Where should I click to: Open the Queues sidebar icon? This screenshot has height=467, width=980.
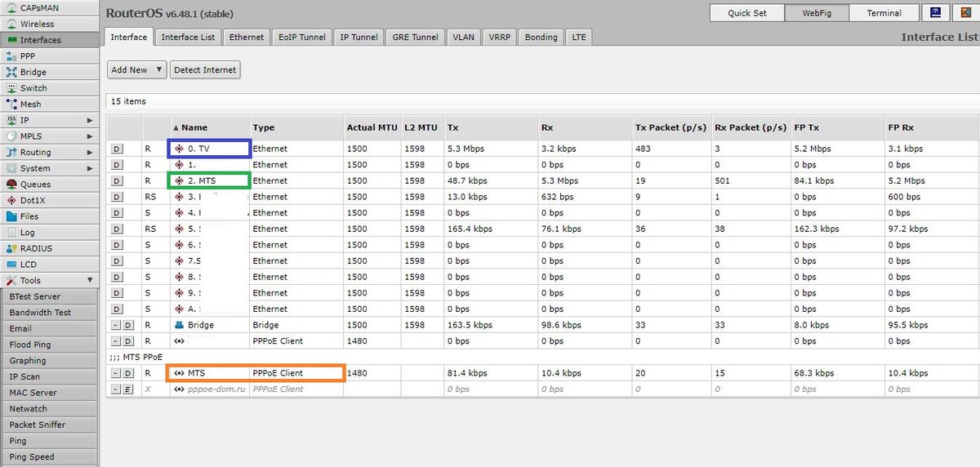point(11,185)
